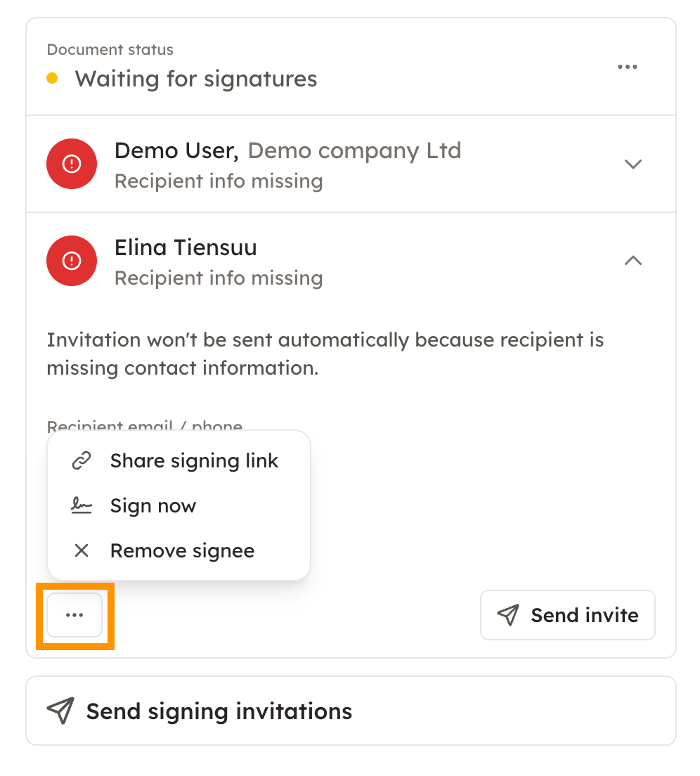Expand the Demo User recipient row
700x776 pixels.
633,164
